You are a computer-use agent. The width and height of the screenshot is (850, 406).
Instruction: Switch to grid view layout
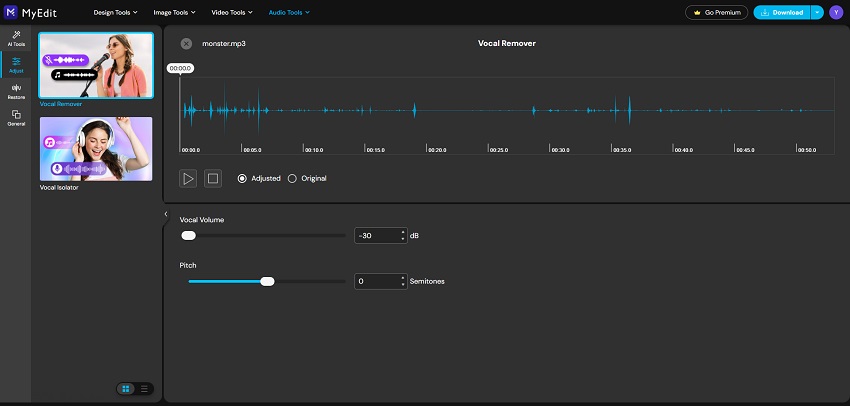126,388
